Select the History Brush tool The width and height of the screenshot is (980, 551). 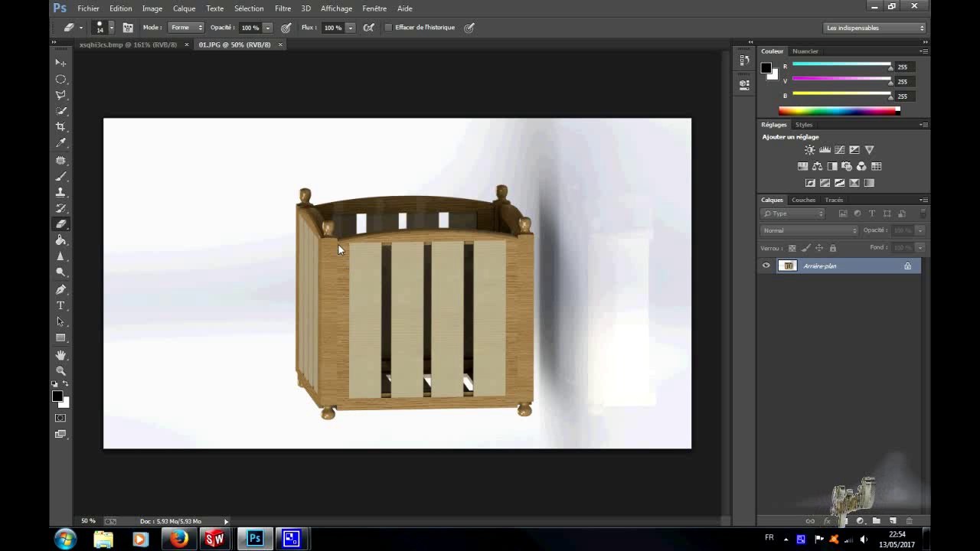coord(60,208)
